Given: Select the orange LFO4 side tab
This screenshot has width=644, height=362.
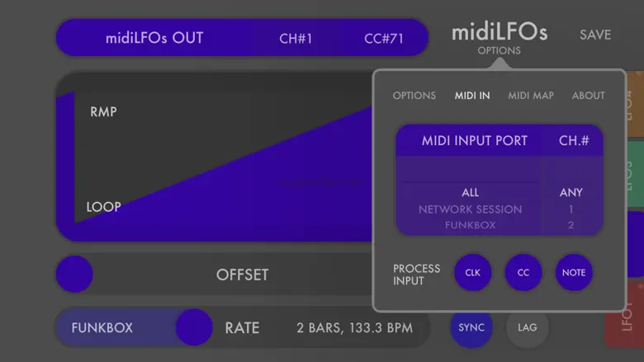Looking at the screenshot, I should [635, 105].
